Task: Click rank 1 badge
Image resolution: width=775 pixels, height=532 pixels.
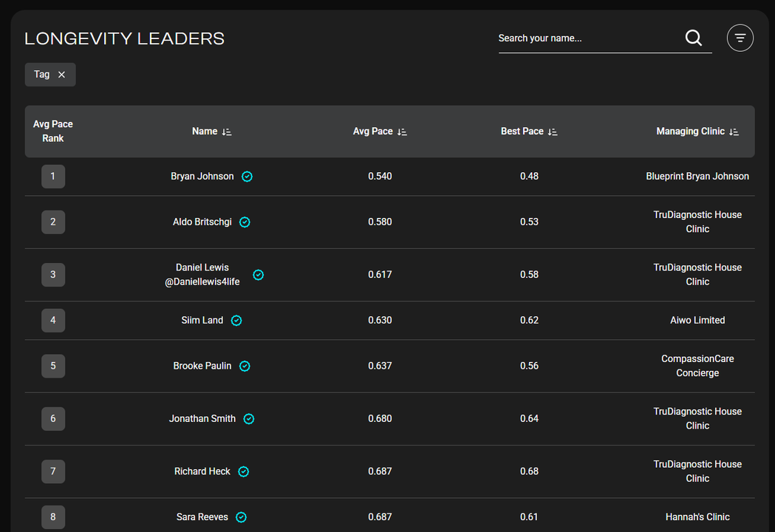Action: (x=53, y=177)
